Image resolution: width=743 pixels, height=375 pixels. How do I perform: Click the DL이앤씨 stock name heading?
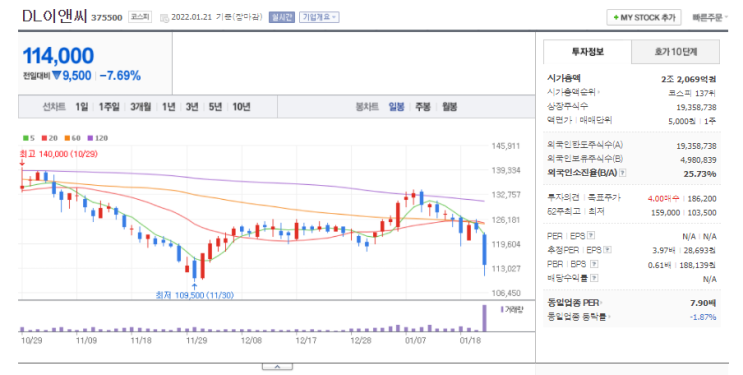point(54,16)
